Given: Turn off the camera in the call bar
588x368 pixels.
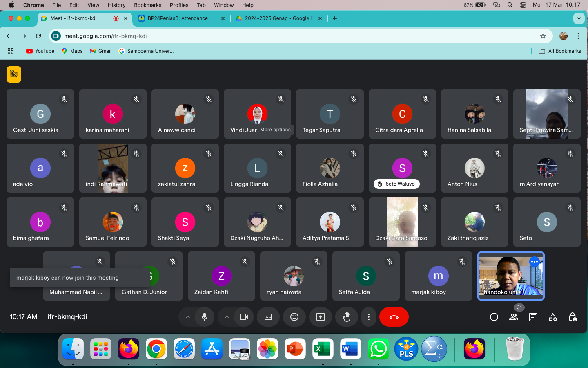Looking at the screenshot, I should pyautogui.click(x=244, y=317).
